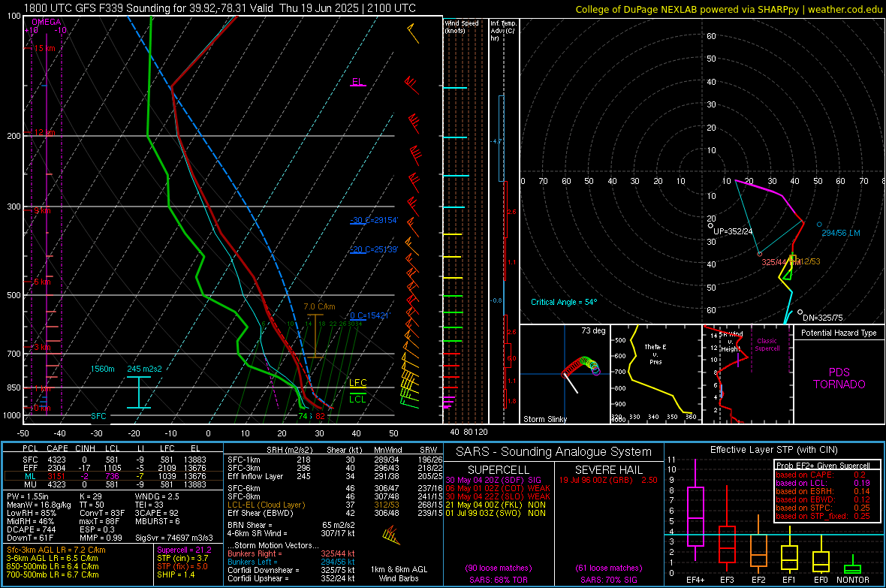Click the yellow 'LFC' level label

click(x=357, y=383)
